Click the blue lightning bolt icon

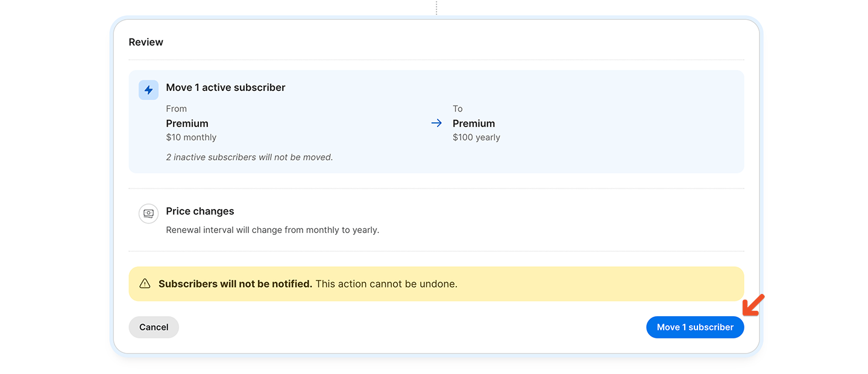pyautogui.click(x=148, y=90)
